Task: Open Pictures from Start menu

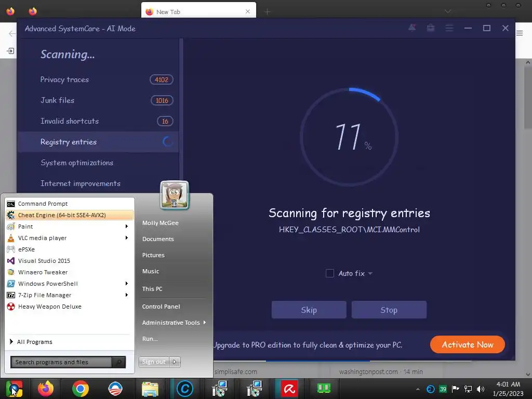Action: [x=153, y=255]
